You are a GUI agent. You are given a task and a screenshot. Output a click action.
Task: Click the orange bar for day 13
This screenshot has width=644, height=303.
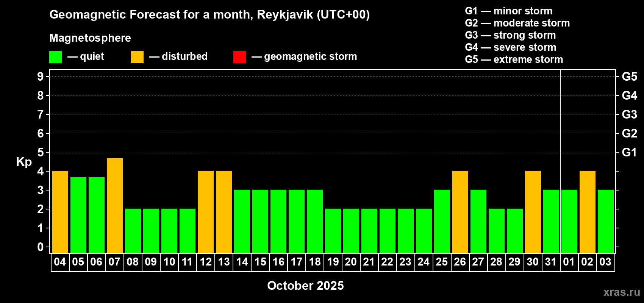[224, 212]
